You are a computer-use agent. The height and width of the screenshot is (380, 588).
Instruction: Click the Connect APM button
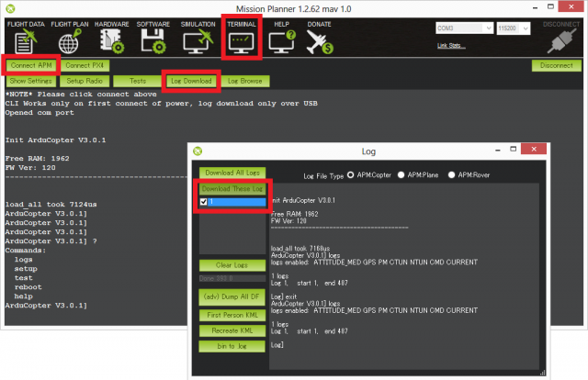click(x=31, y=65)
